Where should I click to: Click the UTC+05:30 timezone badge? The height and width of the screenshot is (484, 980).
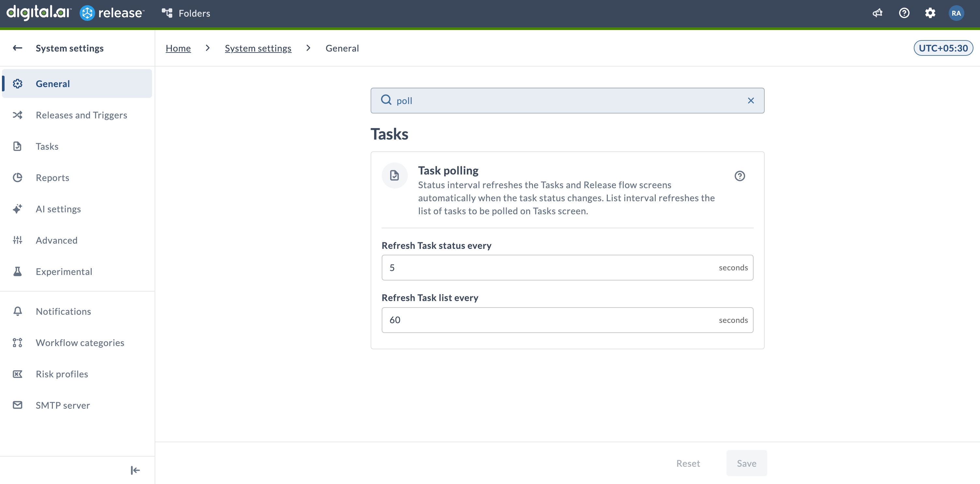943,48
